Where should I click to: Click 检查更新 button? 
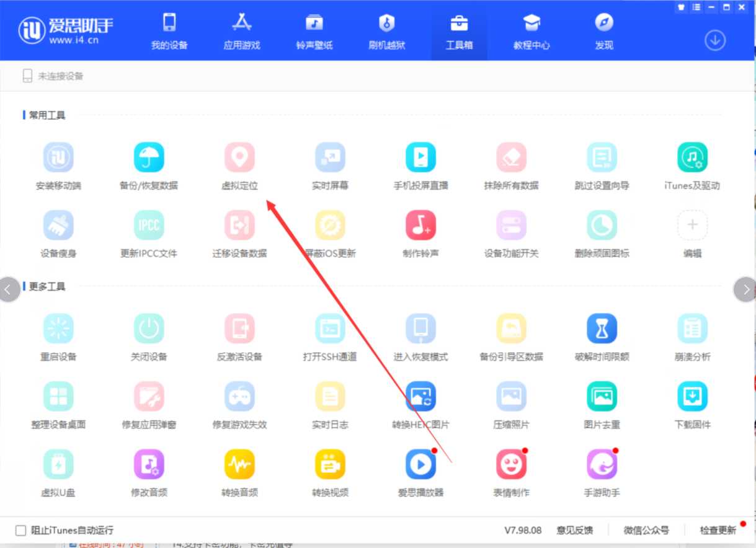718,531
